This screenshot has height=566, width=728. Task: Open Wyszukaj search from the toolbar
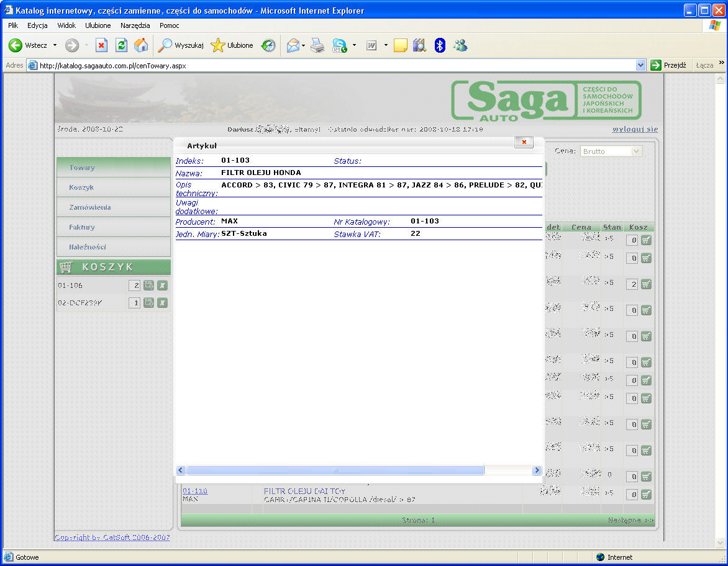[x=181, y=45]
